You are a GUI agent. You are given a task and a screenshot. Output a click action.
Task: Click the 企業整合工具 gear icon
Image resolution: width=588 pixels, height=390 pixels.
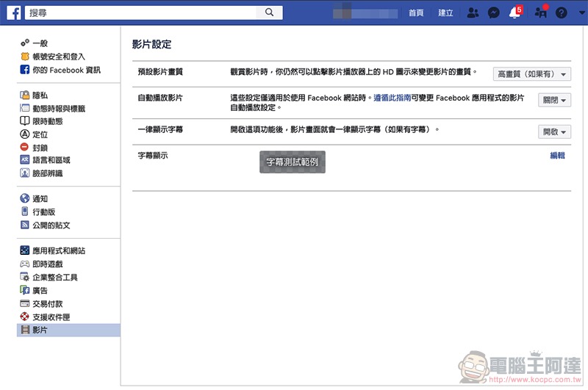[25, 276]
